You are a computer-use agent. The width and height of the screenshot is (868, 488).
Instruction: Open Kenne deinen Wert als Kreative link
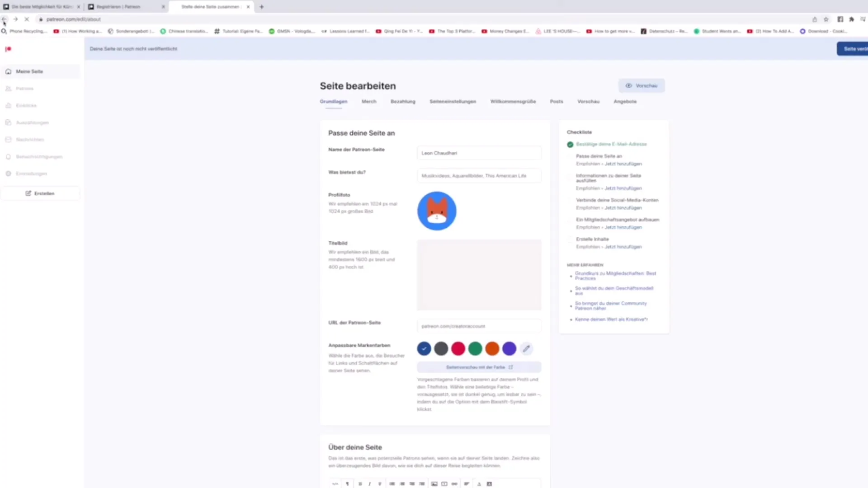[x=611, y=319]
